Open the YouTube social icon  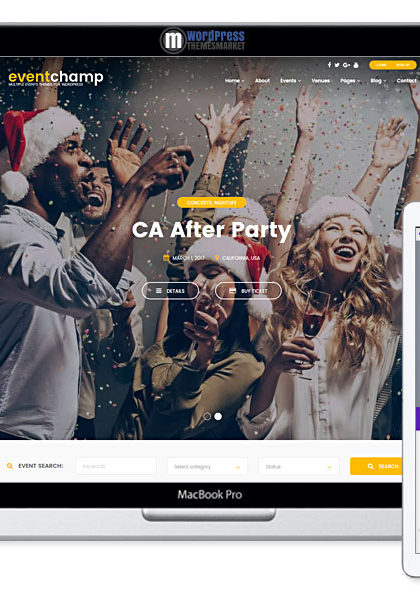356,65
